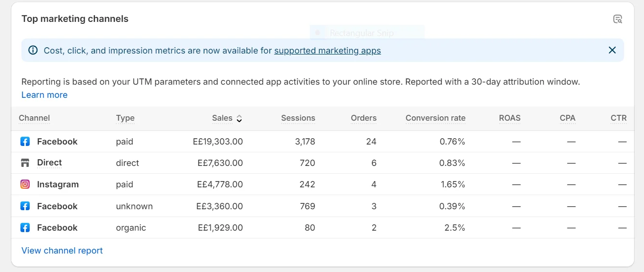This screenshot has width=644, height=272.
Task: Dismiss the cost metrics info banner
Action: pyautogui.click(x=612, y=50)
